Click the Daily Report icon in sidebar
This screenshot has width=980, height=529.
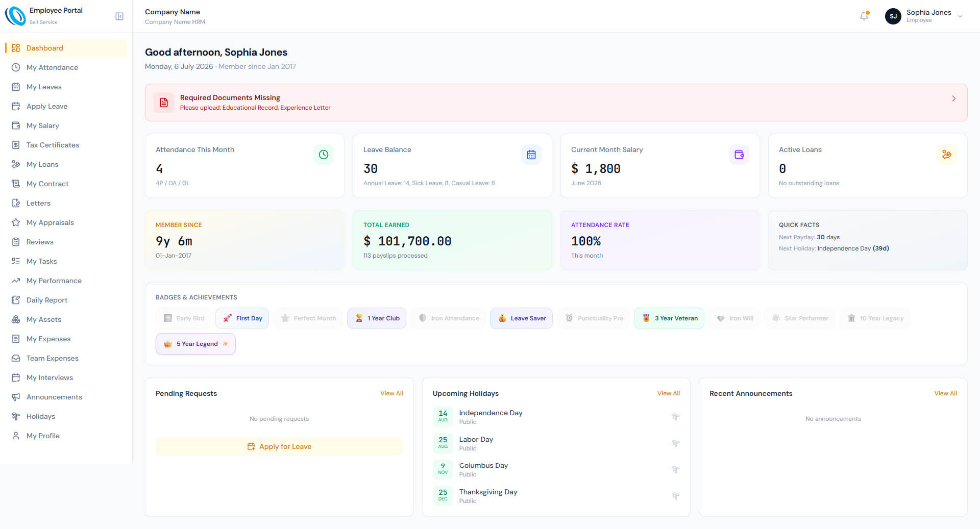16,300
